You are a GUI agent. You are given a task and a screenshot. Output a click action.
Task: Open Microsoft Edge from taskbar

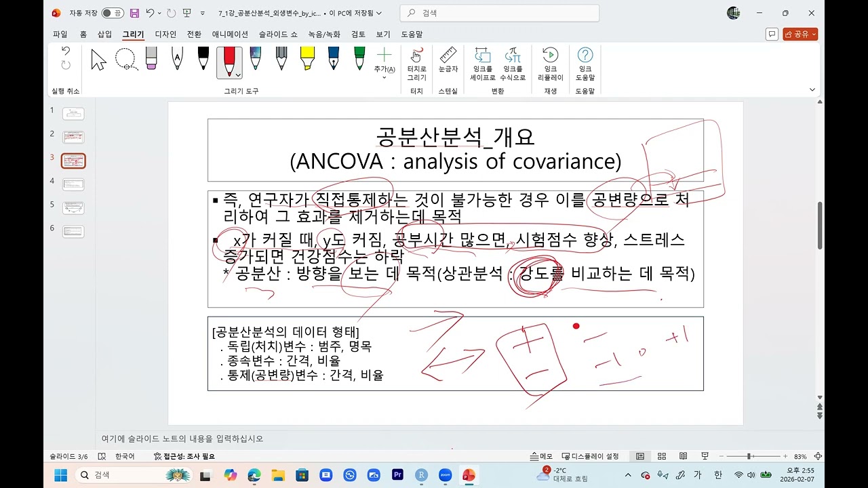coord(254,475)
